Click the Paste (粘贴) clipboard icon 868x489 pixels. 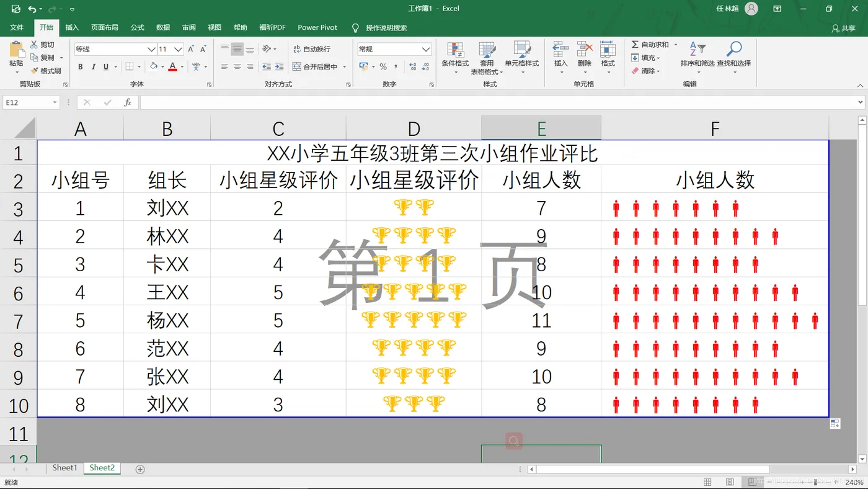coord(16,49)
